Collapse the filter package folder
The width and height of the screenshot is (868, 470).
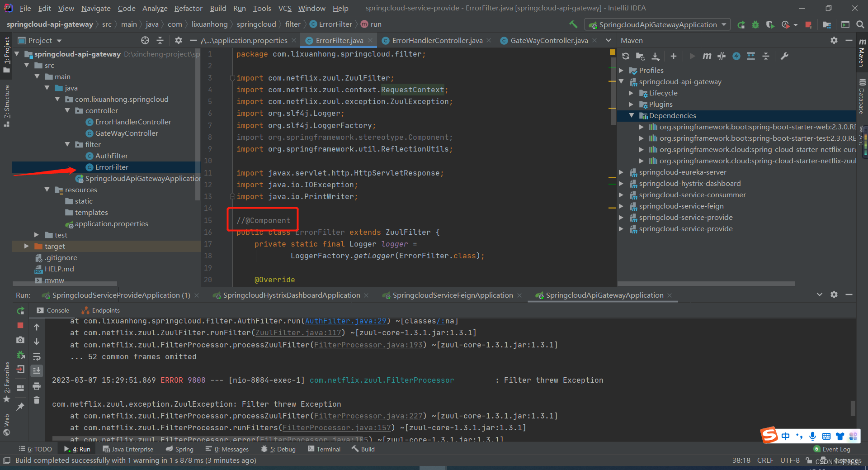click(67, 144)
